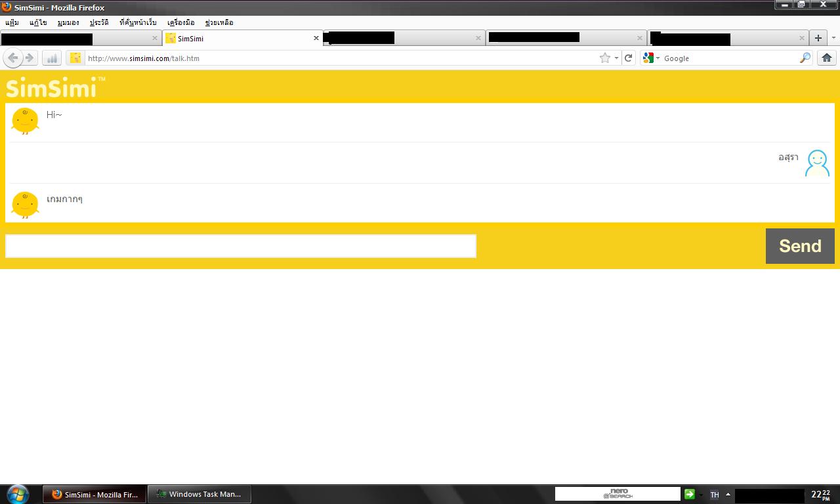The width and height of the screenshot is (840, 504).
Task: Click the SimSimi yellow avatar beside เกมกากๆ
Action: point(25,205)
